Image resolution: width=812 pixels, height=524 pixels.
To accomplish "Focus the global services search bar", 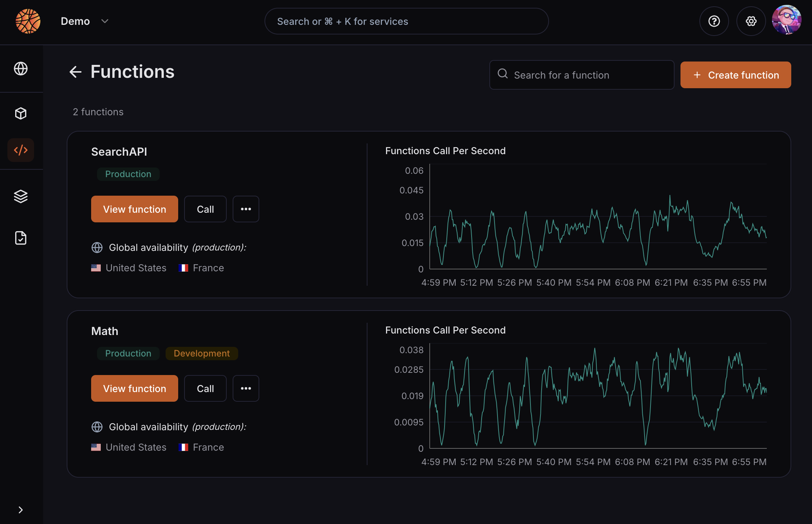I will point(406,21).
